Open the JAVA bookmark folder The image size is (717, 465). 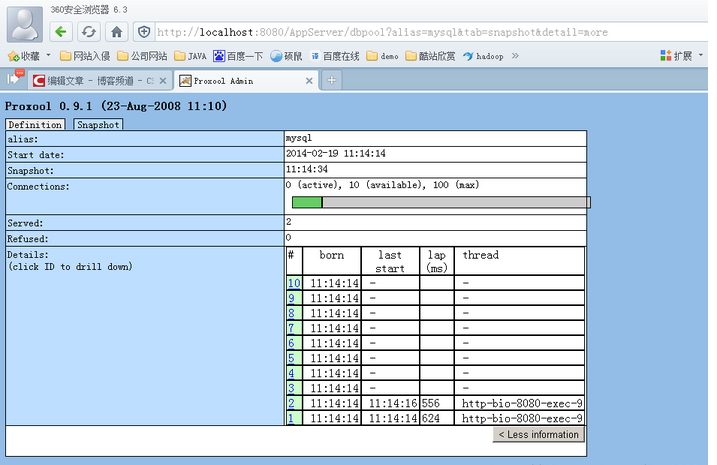coord(190,56)
